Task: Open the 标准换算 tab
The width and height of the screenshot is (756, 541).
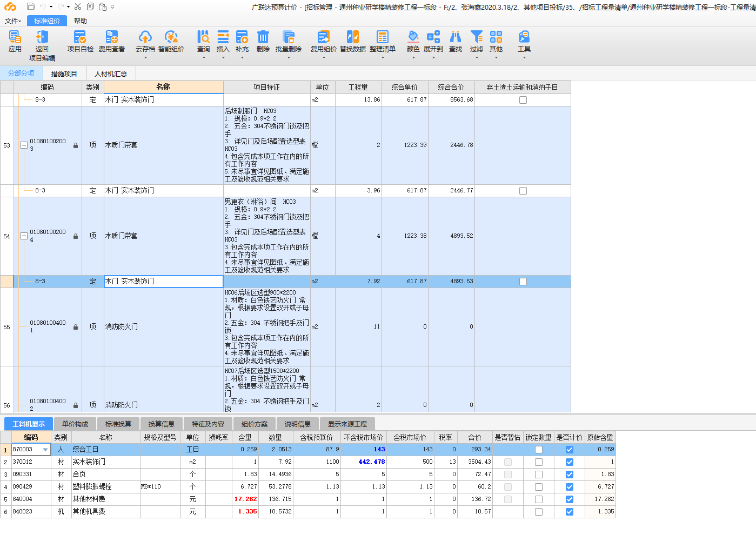Action: coord(118,424)
